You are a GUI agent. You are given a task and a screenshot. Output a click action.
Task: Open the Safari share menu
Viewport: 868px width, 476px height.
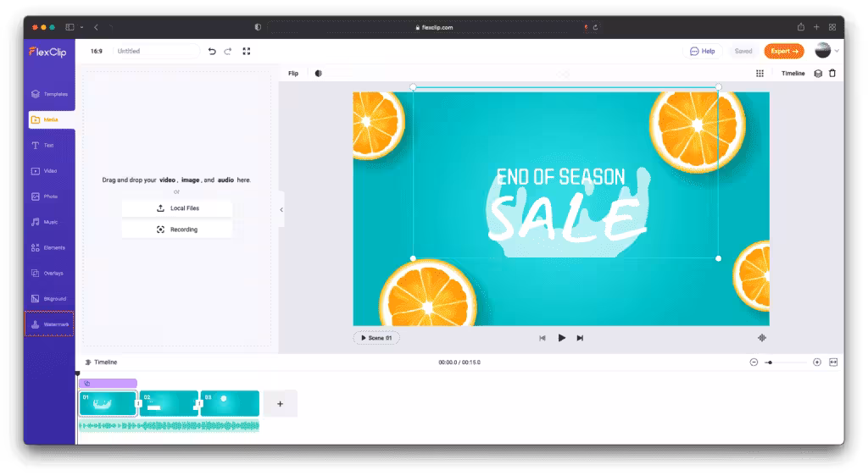click(801, 27)
